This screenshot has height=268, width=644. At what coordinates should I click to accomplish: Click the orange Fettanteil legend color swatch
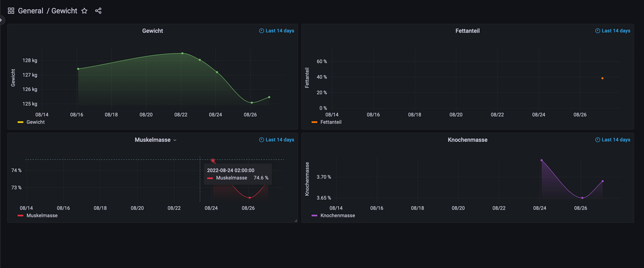(x=314, y=122)
